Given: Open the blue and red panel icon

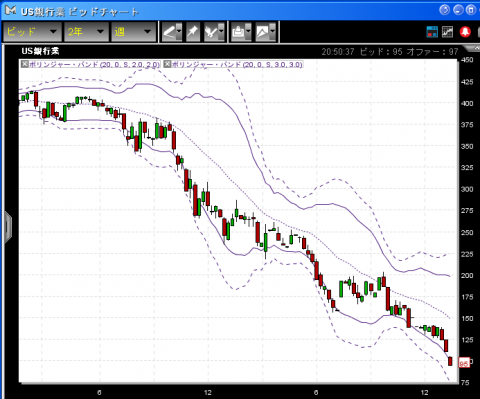Looking at the screenshot, I should pyautogui.click(x=432, y=32).
